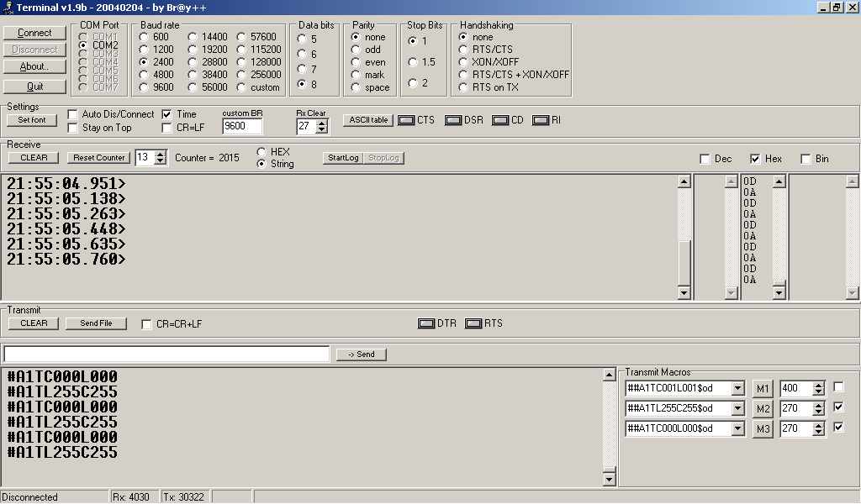
Task: Send macro using M1 button
Action: click(x=762, y=388)
